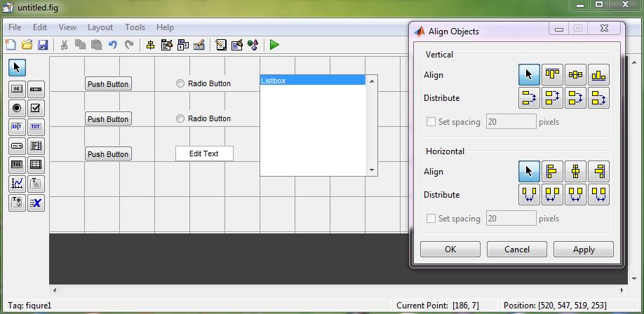This screenshot has width=644, height=314.
Task: Choose the Panel palette tool
Action: (x=36, y=184)
